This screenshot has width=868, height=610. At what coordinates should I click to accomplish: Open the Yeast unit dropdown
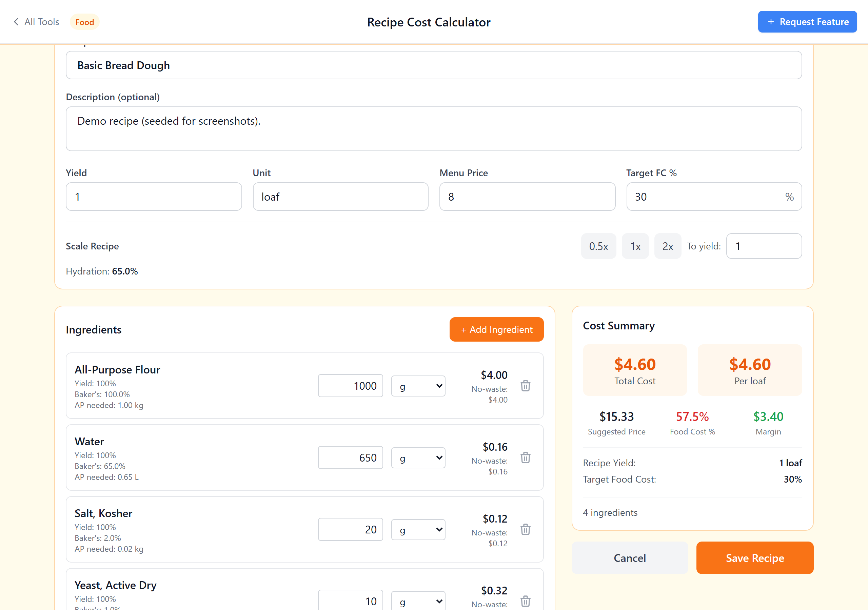pyautogui.click(x=418, y=601)
